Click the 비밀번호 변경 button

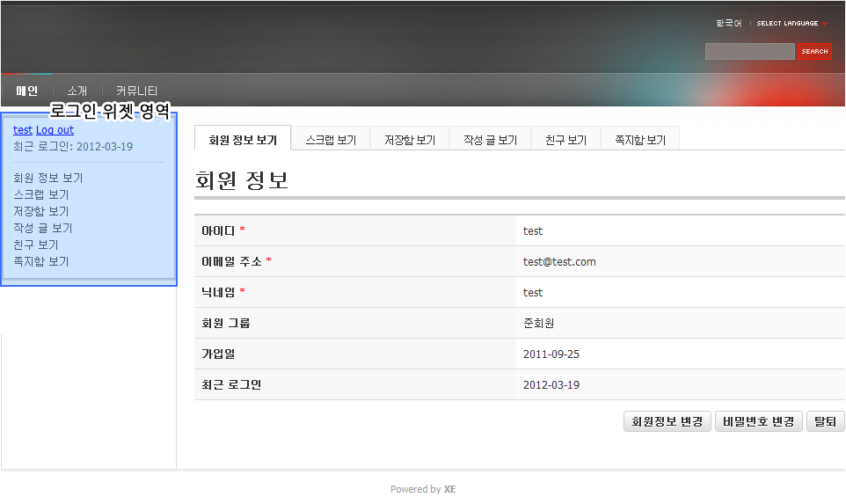(759, 421)
